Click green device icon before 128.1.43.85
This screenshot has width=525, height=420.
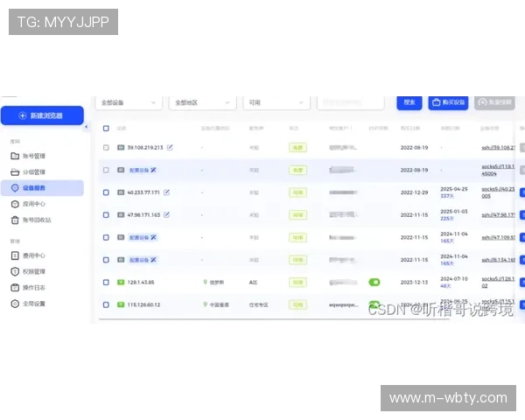(121, 282)
